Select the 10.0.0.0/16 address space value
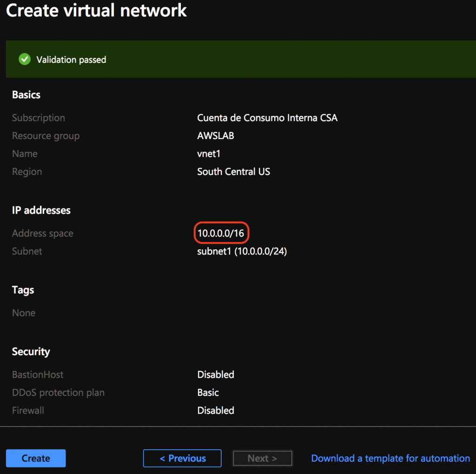Image resolution: width=476 pixels, height=474 pixels. pyautogui.click(x=221, y=234)
